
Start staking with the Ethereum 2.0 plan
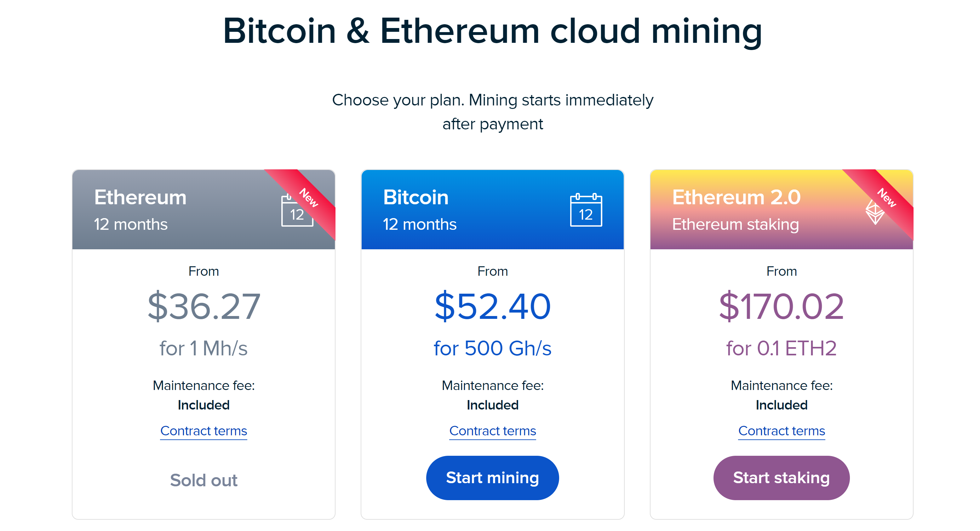[x=782, y=478]
